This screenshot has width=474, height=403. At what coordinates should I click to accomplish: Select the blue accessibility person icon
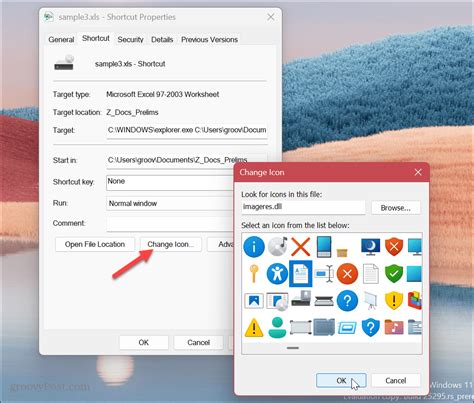277,274
